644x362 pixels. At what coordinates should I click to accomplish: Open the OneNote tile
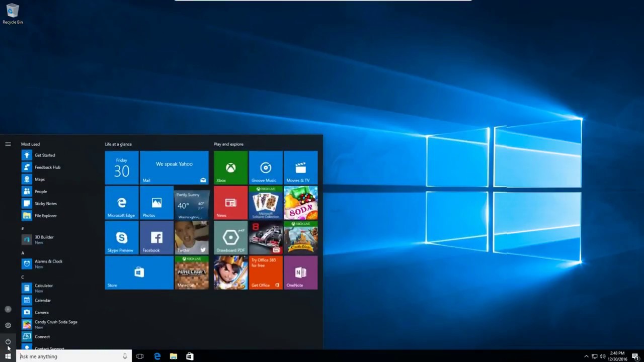point(301,273)
